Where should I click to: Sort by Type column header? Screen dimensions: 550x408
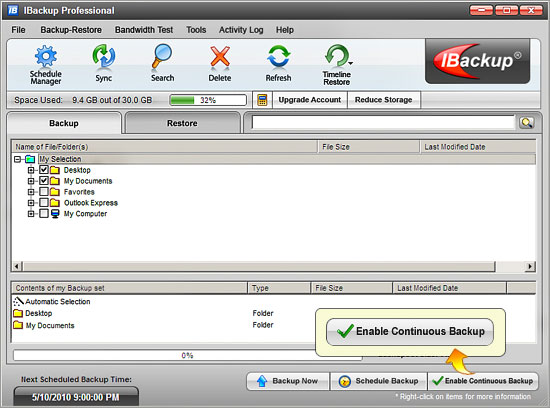[279, 288]
